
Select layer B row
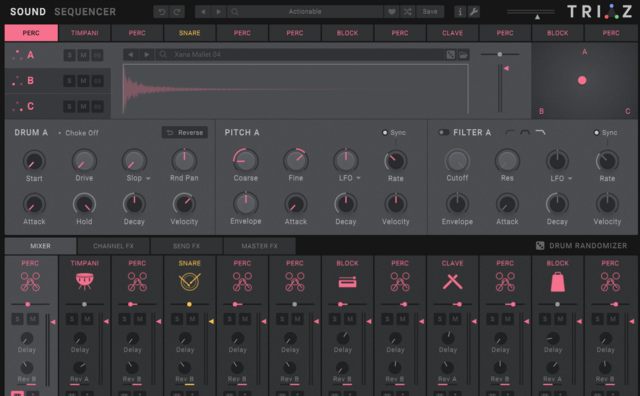tap(58, 81)
